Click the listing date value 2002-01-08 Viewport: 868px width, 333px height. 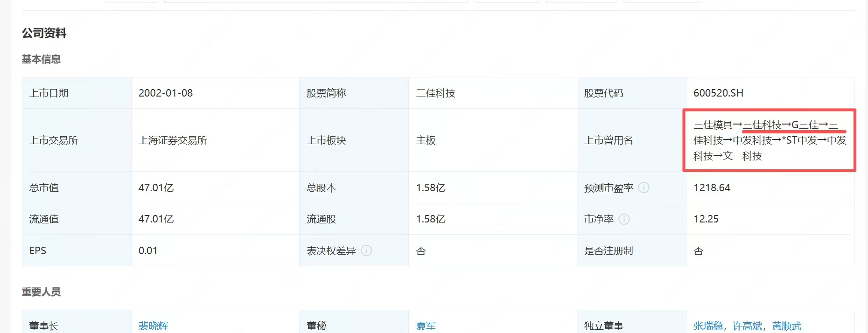(166, 93)
